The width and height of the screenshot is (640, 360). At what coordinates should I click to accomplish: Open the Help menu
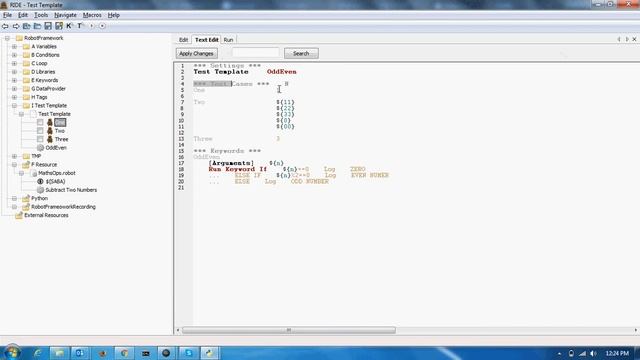[x=113, y=15]
